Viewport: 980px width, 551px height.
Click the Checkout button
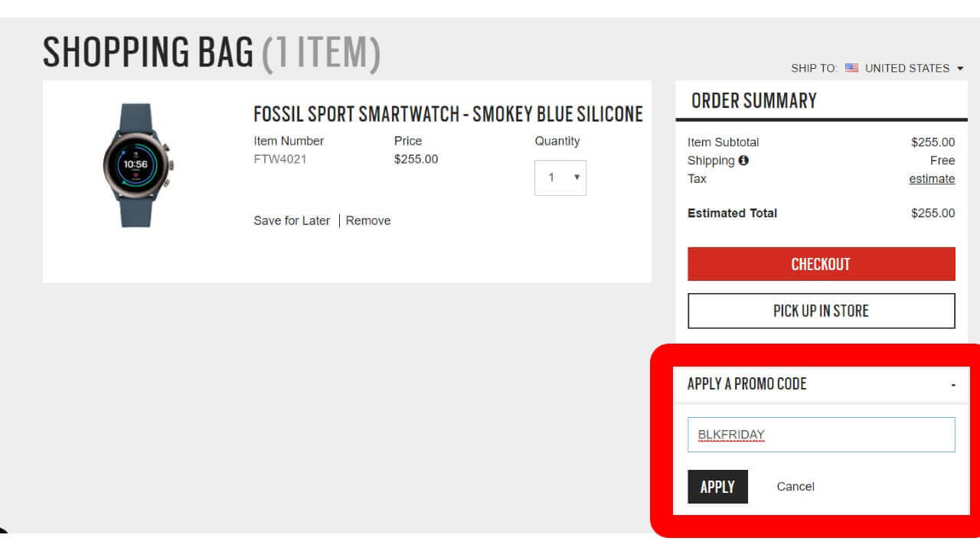point(821,264)
